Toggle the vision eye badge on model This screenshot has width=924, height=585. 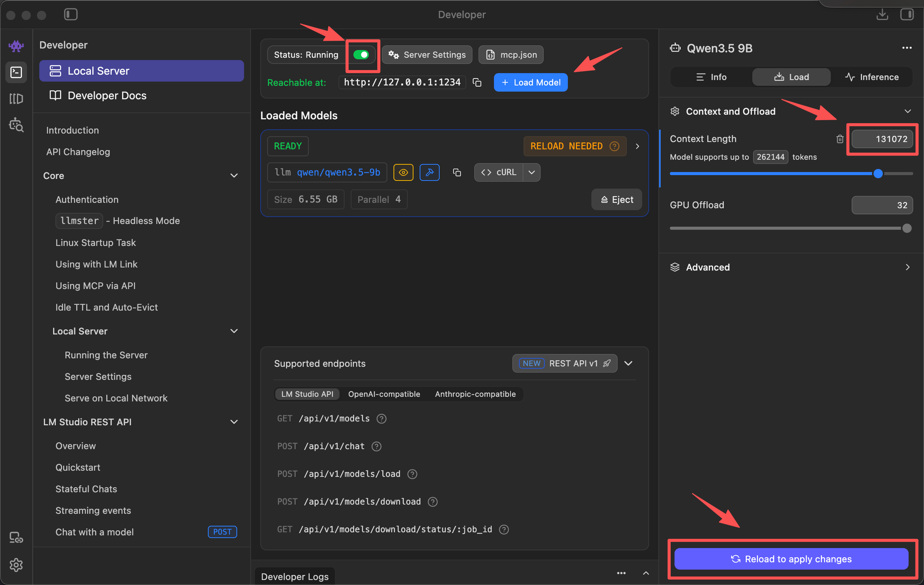(403, 172)
